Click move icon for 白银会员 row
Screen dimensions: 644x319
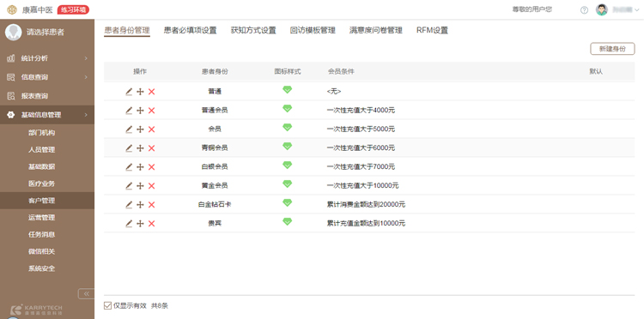pos(140,167)
